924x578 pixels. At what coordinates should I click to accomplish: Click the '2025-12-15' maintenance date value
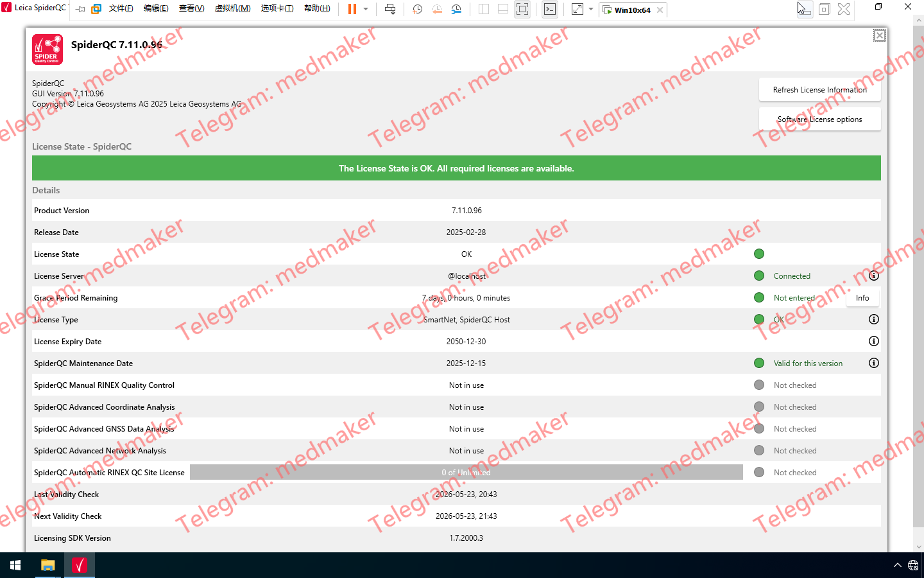(466, 363)
